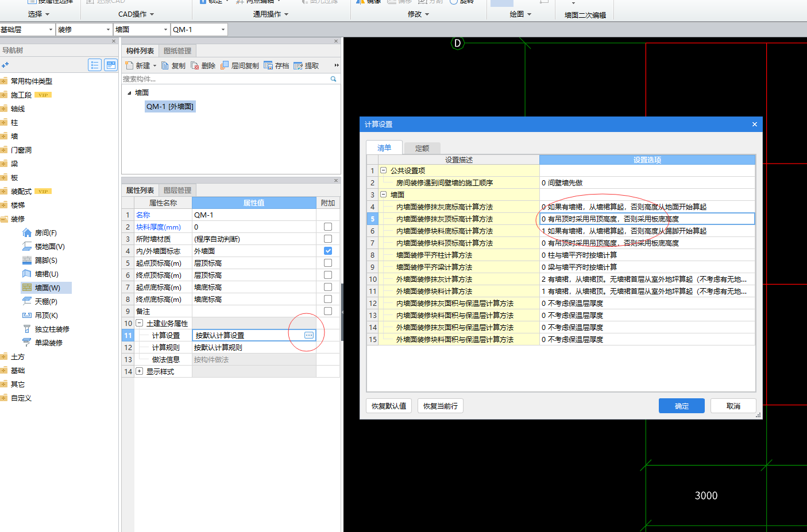Click 复制 component tool

[173, 65]
